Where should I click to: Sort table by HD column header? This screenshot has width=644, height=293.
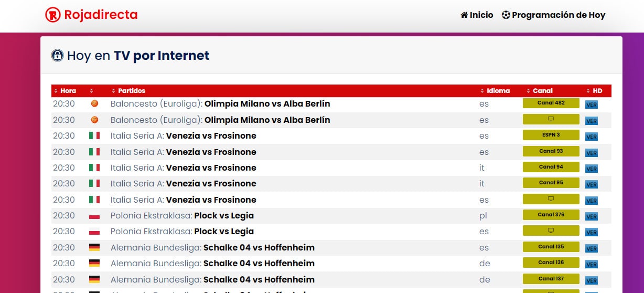pyautogui.click(x=597, y=91)
